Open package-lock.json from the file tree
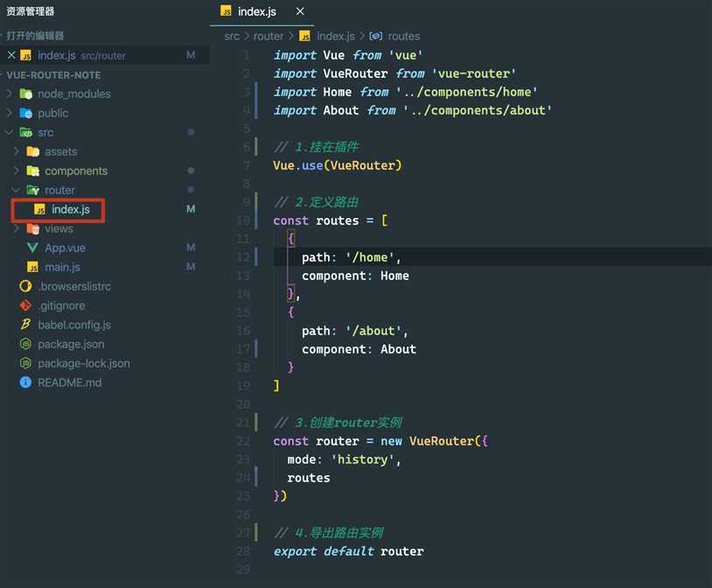 click(83, 363)
